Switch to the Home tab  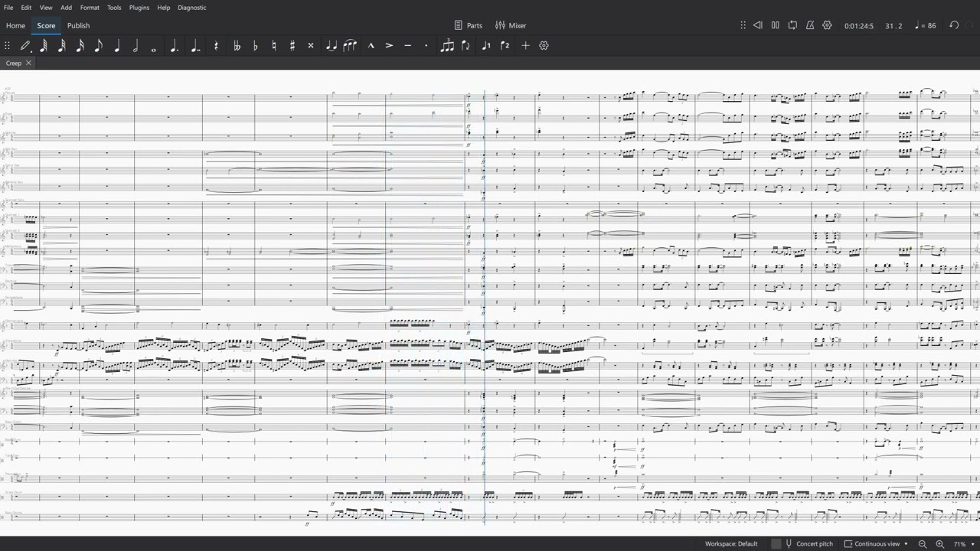tap(15, 25)
